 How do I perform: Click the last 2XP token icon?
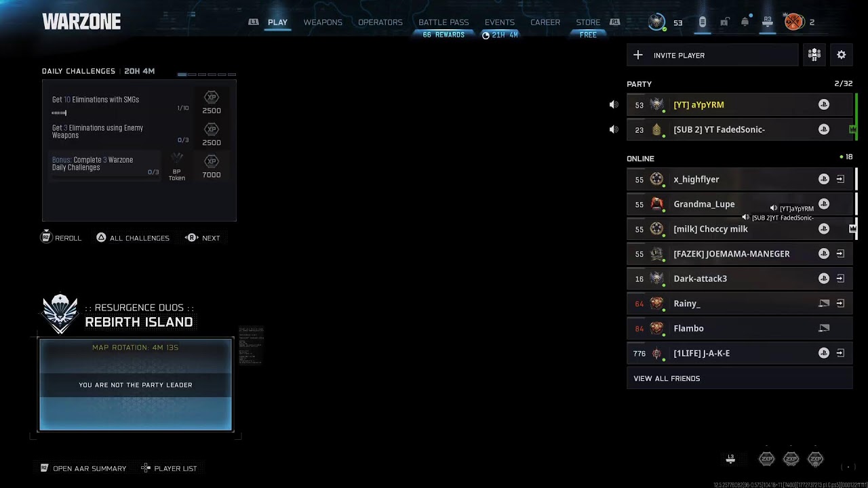(816, 459)
